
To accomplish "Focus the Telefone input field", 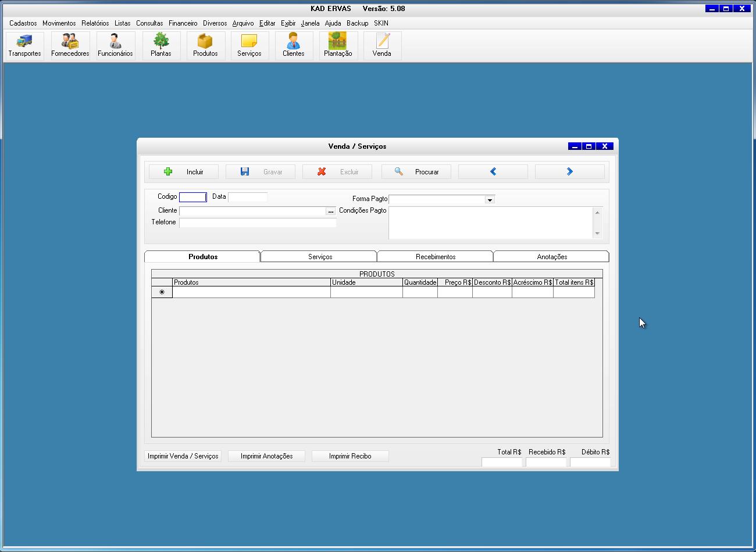I will point(258,223).
